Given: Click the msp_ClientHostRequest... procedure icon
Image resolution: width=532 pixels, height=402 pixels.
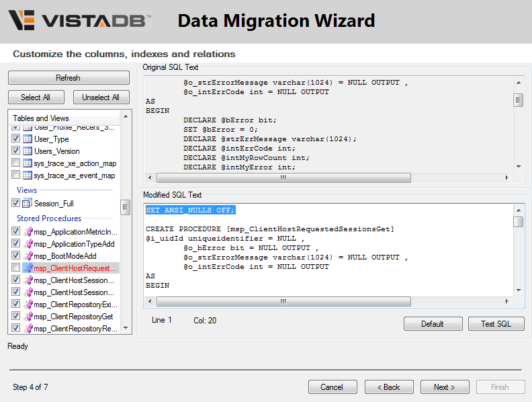Looking at the screenshot, I should click(x=28, y=268).
